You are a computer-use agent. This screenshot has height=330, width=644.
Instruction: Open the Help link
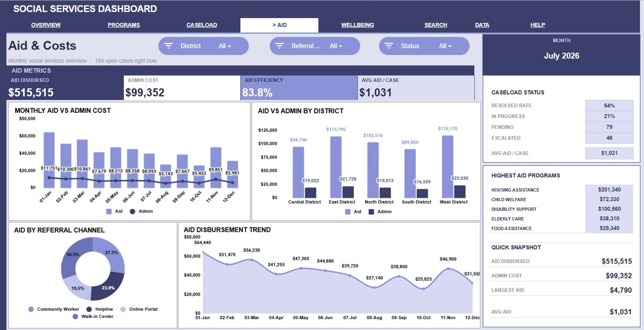[537, 25]
